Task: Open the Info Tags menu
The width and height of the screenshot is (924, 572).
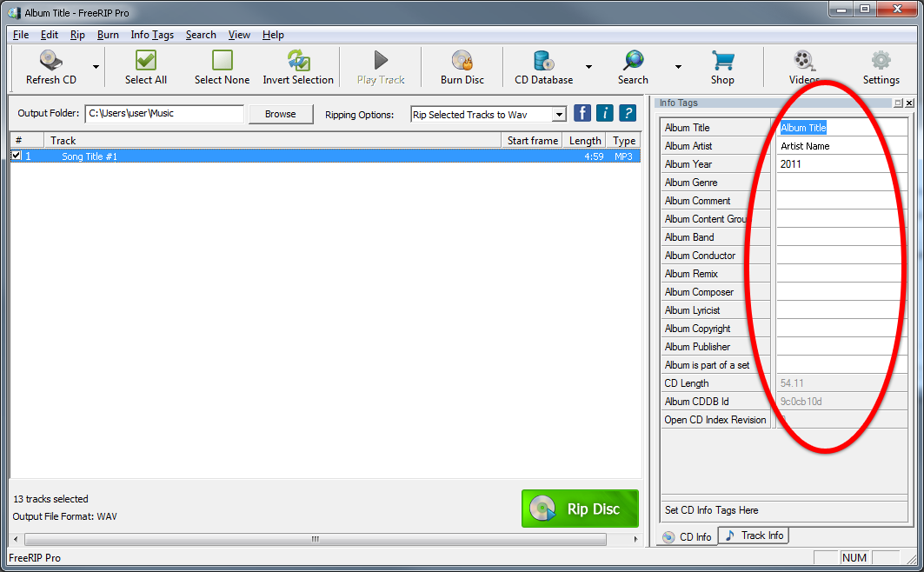Action: (152, 35)
